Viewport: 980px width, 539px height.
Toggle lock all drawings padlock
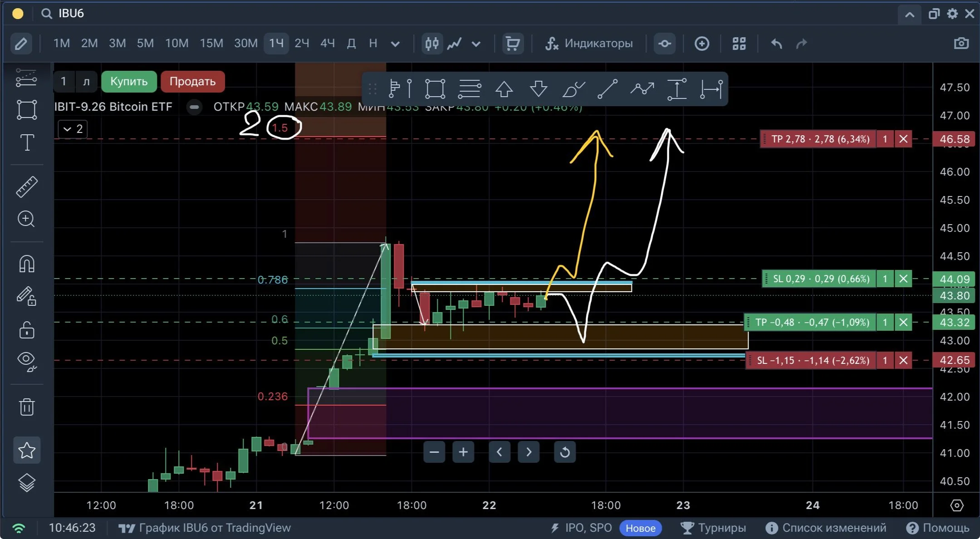(x=27, y=330)
